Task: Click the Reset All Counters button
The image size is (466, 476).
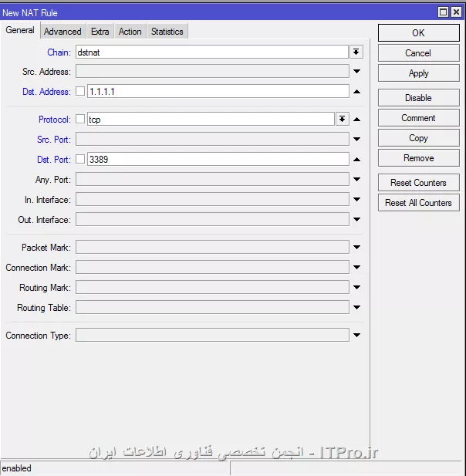Action: tap(418, 203)
